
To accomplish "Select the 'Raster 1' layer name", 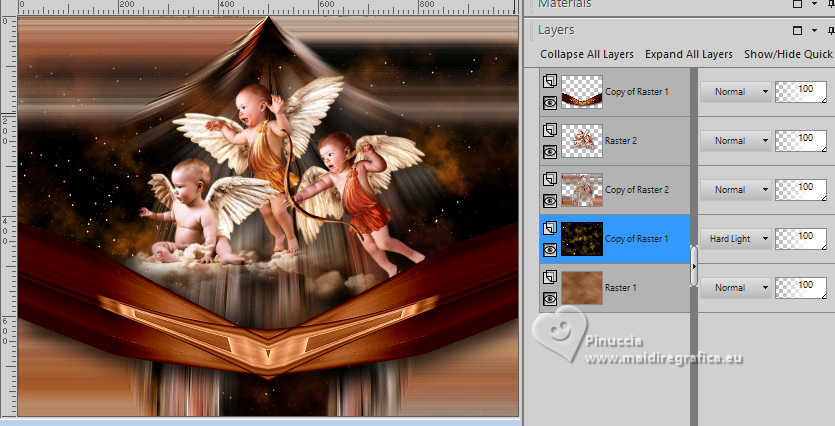I will tap(621, 288).
